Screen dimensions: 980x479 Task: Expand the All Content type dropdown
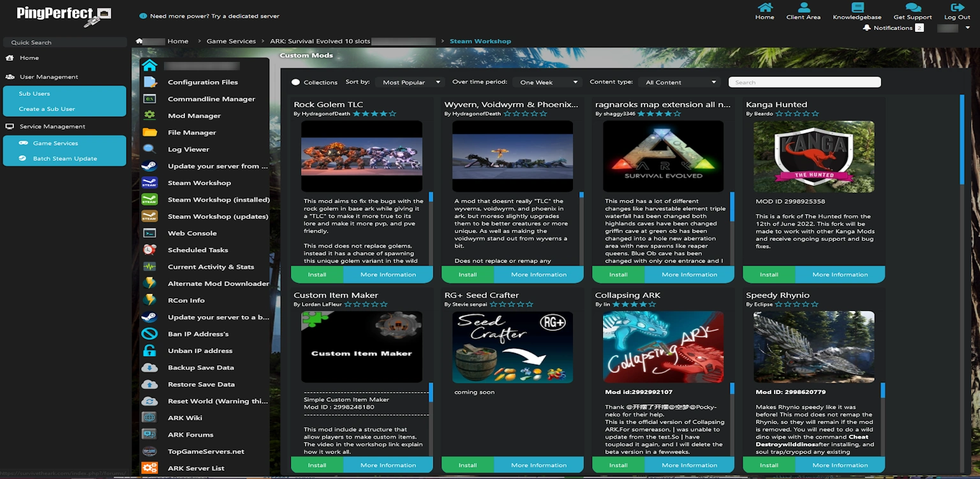pos(681,82)
